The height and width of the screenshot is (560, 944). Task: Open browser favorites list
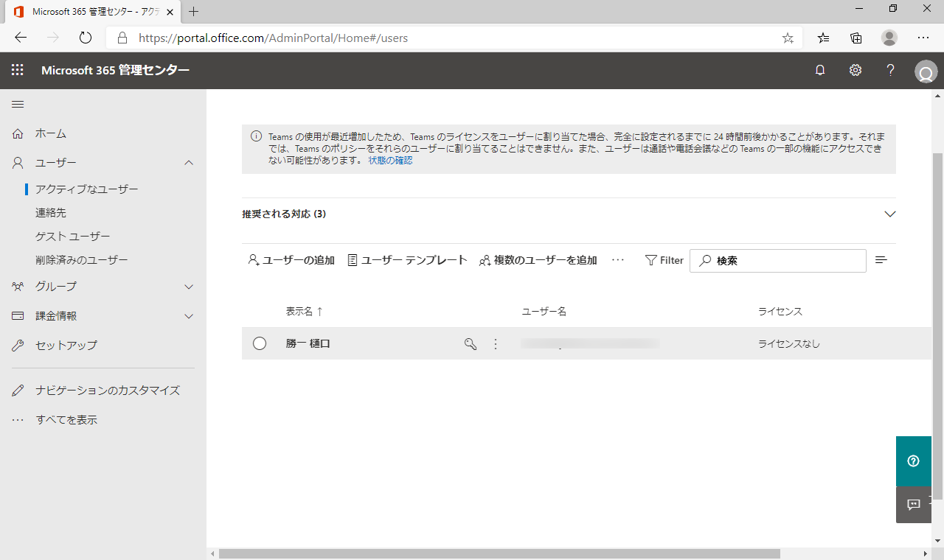point(823,38)
